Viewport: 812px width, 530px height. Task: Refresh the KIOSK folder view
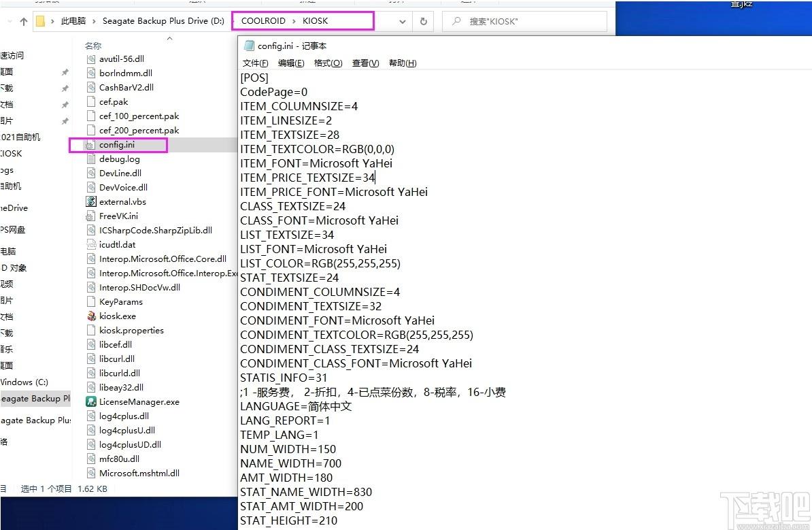pyautogui.click(x=424, y=21)
